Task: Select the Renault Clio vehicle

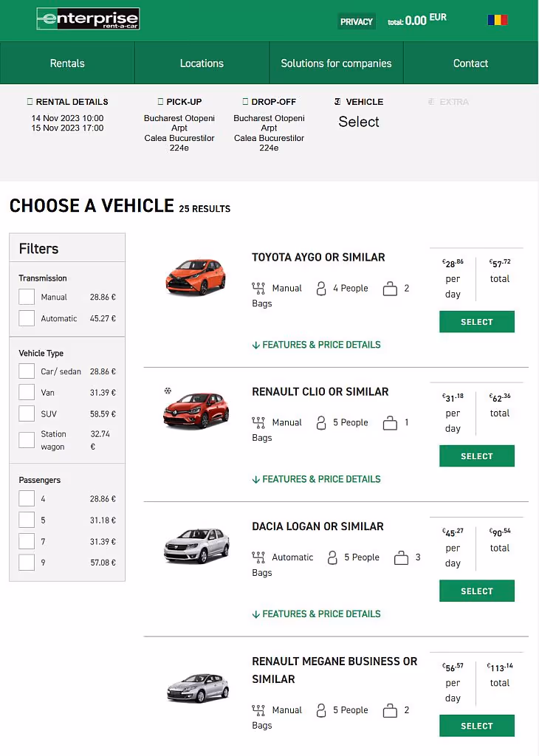Action: [477, 456]
